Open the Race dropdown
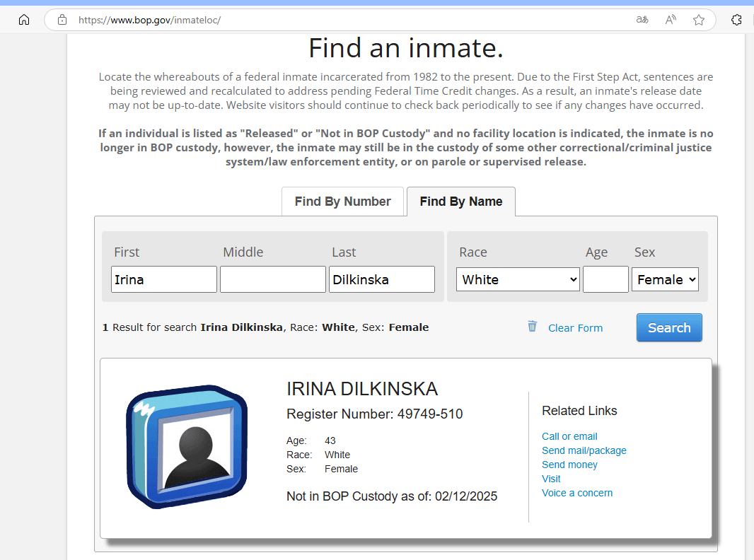The height and width of the screenshot is (560, 754). click(x=518, y=279)
